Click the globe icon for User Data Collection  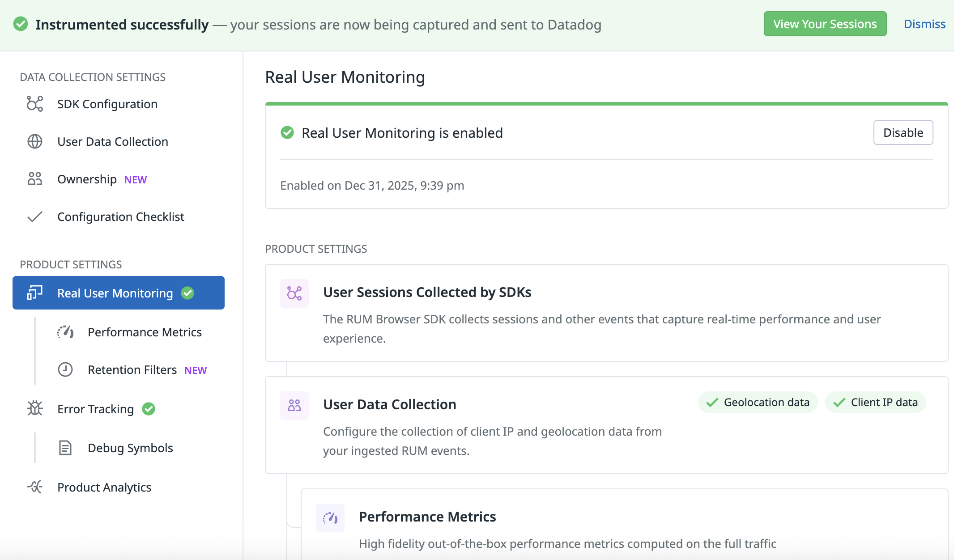(35, 141)
